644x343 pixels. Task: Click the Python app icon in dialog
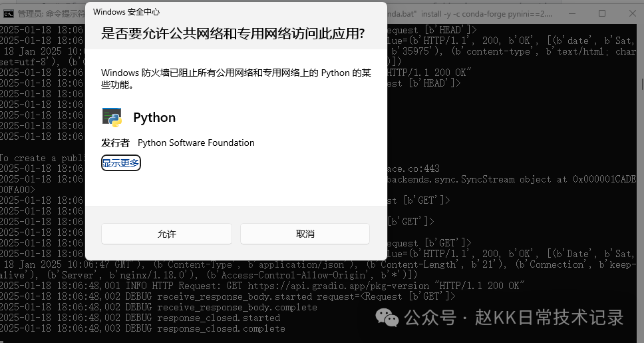pyautogui.click(x=112, y=117)
